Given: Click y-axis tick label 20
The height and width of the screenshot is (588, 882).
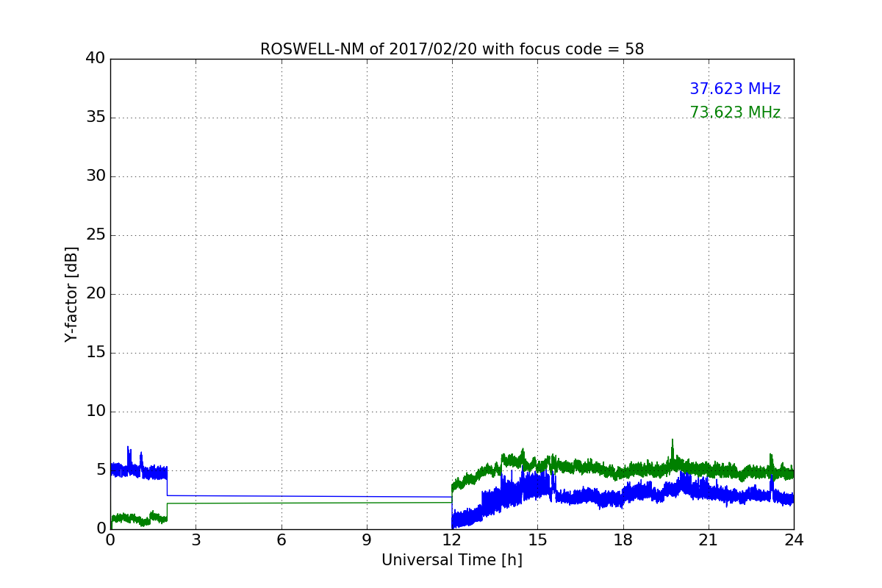Looking at the screenshot, I should (x=96, y=294).
